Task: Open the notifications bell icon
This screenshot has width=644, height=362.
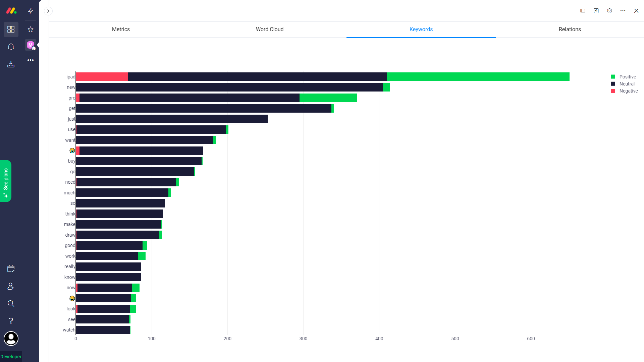Action: point(11,47)
